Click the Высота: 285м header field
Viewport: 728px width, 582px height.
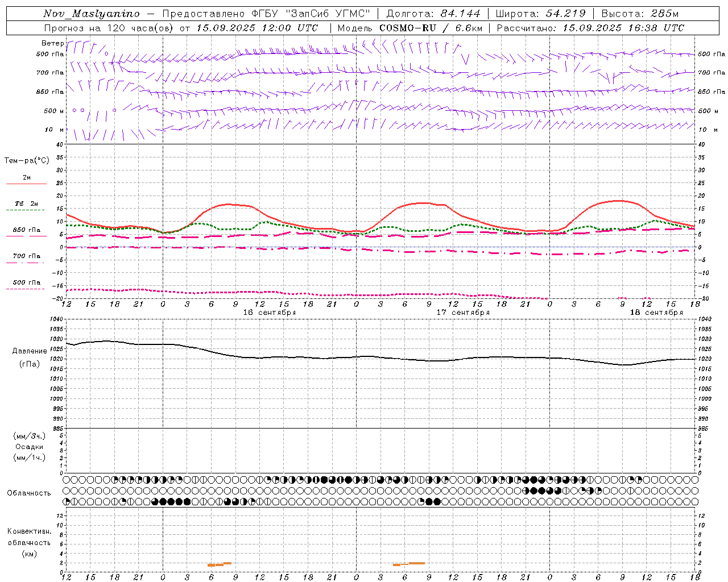click(x=640, y=14)
